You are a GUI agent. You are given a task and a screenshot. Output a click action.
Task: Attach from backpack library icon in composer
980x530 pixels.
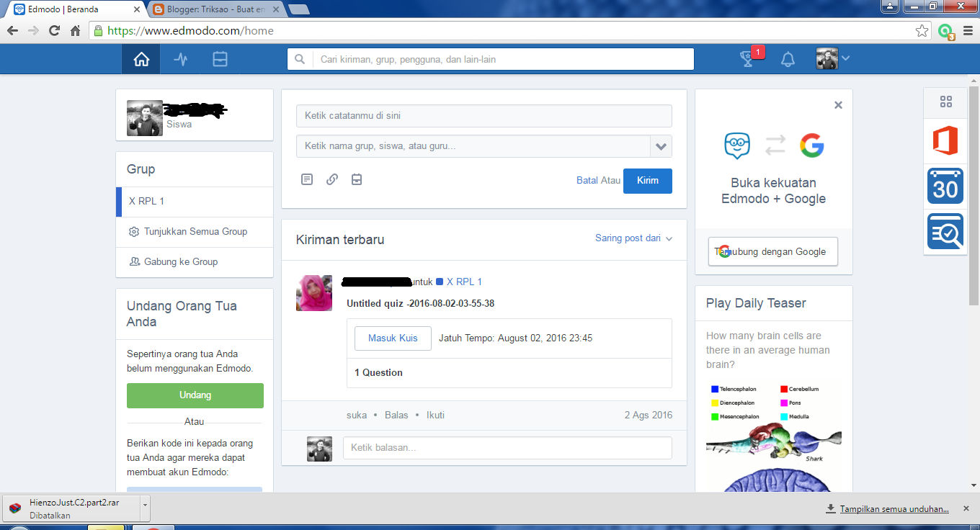[x=357, y=179]
